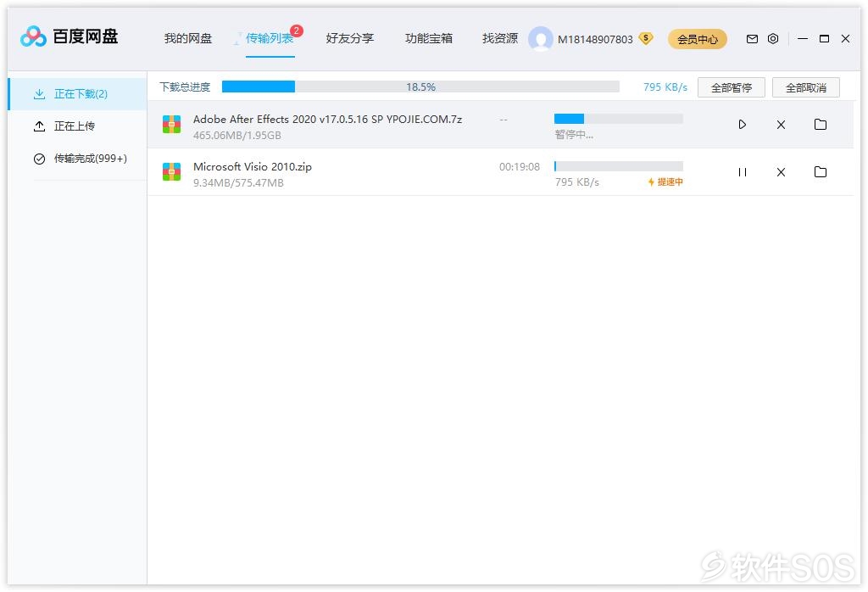This screenshot has height=592, width=868.
Task: Click the 全部暂停 button
Action: tap(732, 87)
